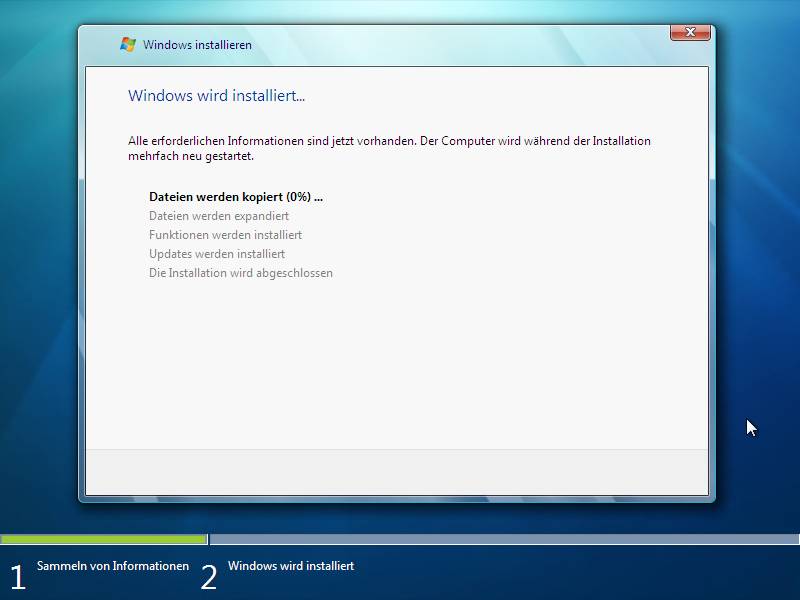Click the "Windows wird installiert" stage label at bottom
The image size is (800, 600).
(x=291, y=566)
